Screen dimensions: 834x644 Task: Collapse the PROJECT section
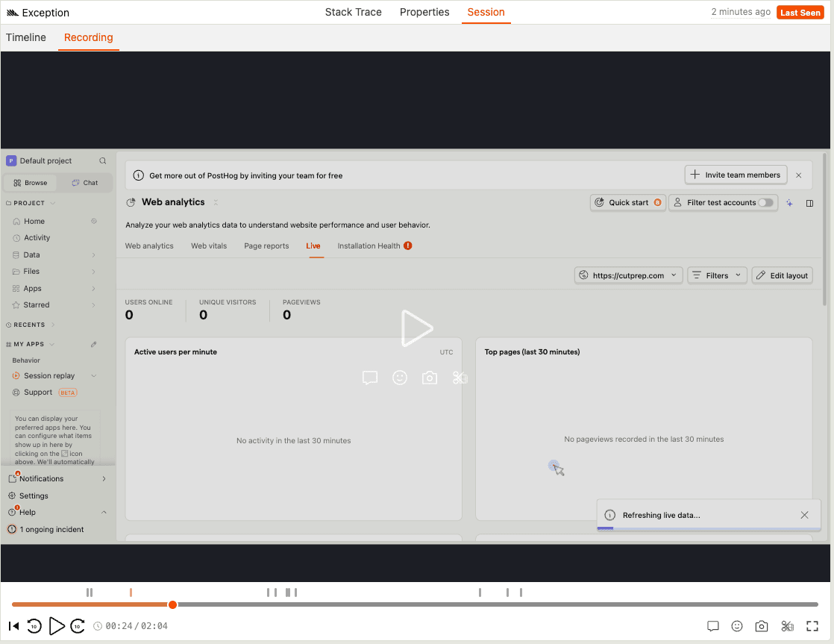tap(31, 203)
